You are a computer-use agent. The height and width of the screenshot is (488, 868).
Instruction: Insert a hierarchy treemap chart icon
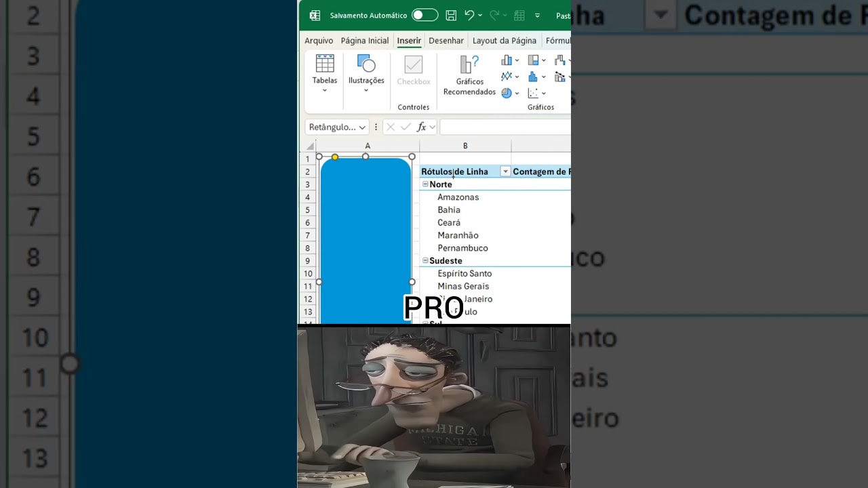(534, 60)
